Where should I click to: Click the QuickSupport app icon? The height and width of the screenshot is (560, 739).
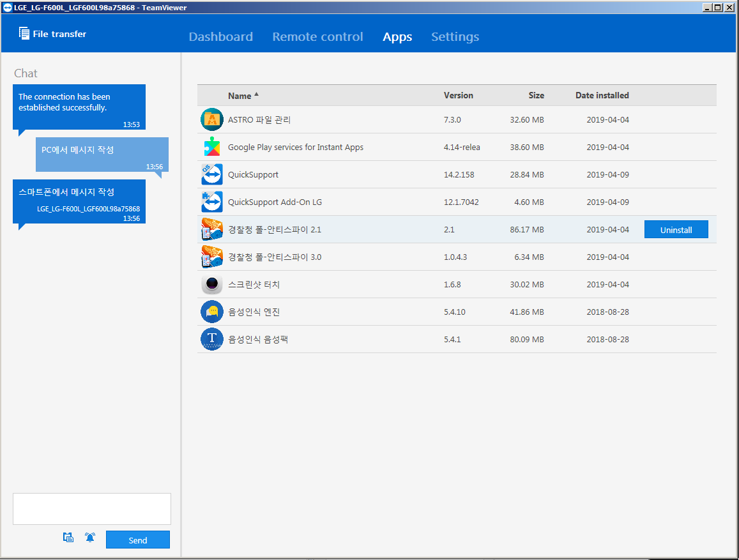click(211, 174)
